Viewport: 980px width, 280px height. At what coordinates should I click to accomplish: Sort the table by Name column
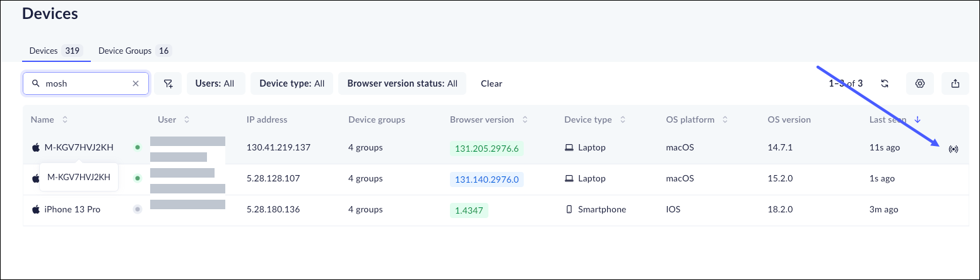[64, 119]
